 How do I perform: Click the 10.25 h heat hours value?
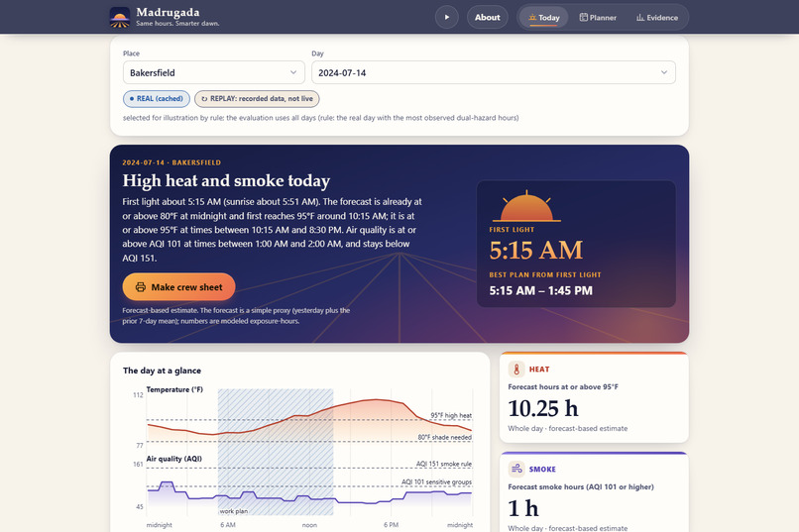tap(543, 408)
